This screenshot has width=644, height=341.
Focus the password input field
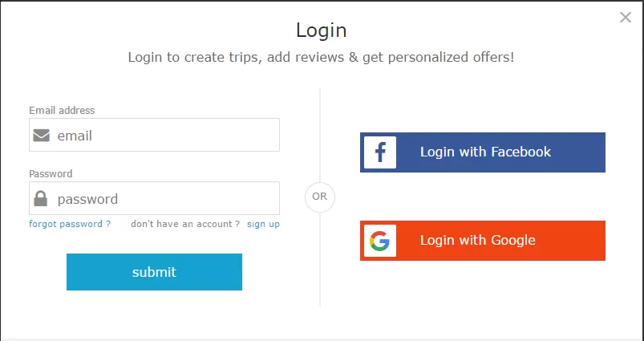coord(155,198)
